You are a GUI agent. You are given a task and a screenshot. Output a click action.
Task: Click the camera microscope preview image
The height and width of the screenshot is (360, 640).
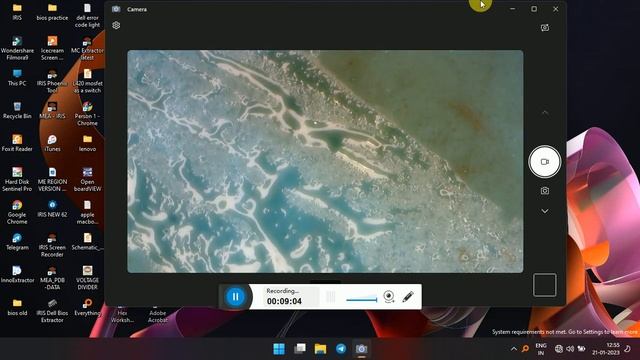click(x=325, y=161)
